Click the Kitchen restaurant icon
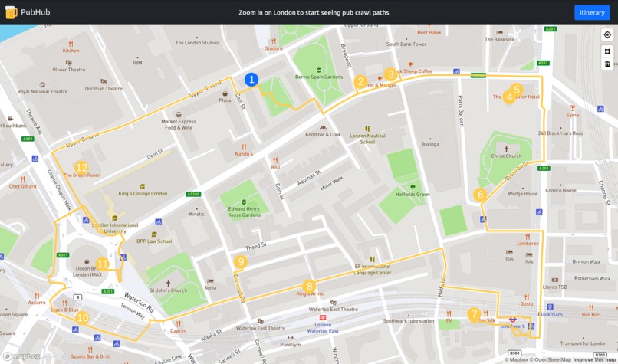The width and height of the screenshot is (618, 364). click(x=71, y=44)
